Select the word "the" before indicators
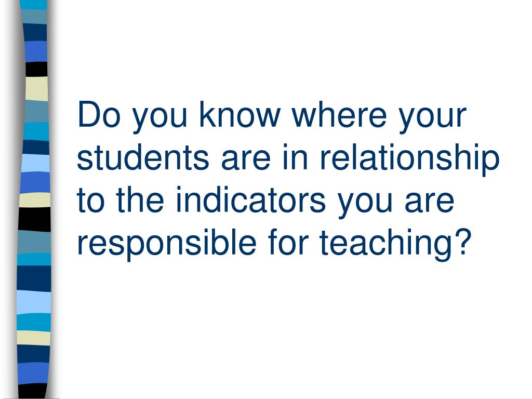The height and width of the screenshot is (399, 532). pos(140,199)
